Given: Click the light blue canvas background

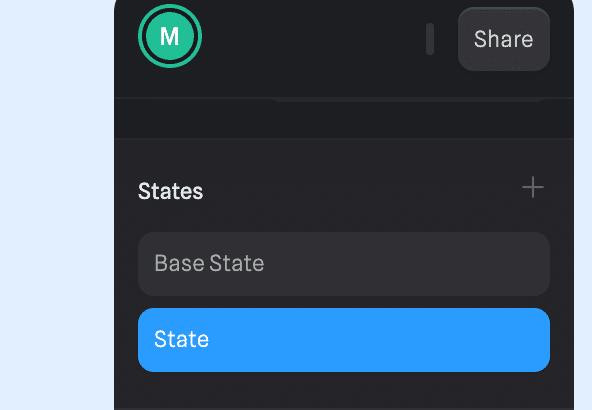Looking at the screenshot, I should click(x=57, y=205).
